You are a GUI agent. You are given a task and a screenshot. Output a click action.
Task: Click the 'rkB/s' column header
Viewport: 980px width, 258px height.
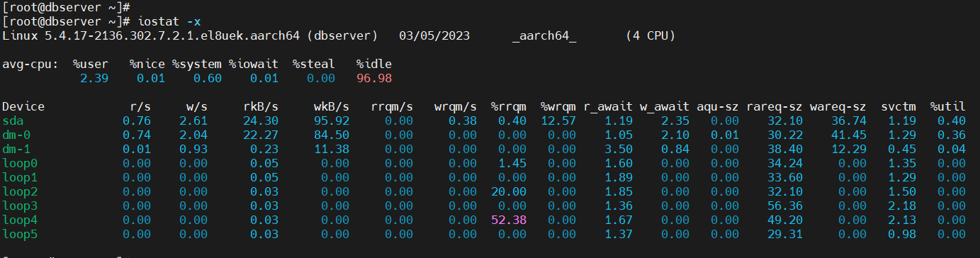coord(261,106)
